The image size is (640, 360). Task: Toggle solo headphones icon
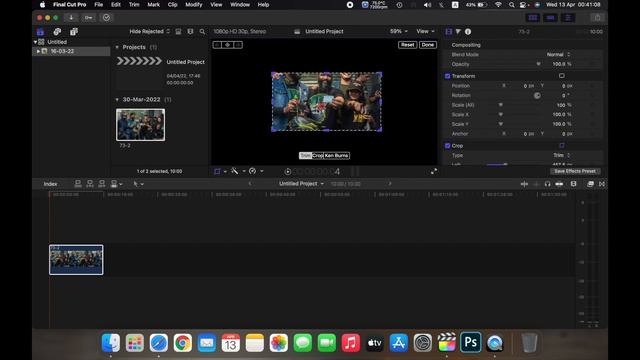[547, 184]
